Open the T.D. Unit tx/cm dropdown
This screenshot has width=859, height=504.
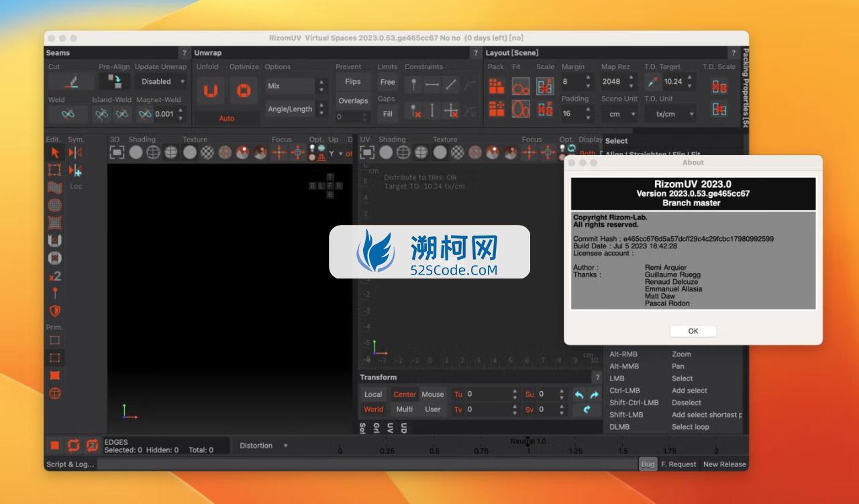pos(670,114)
